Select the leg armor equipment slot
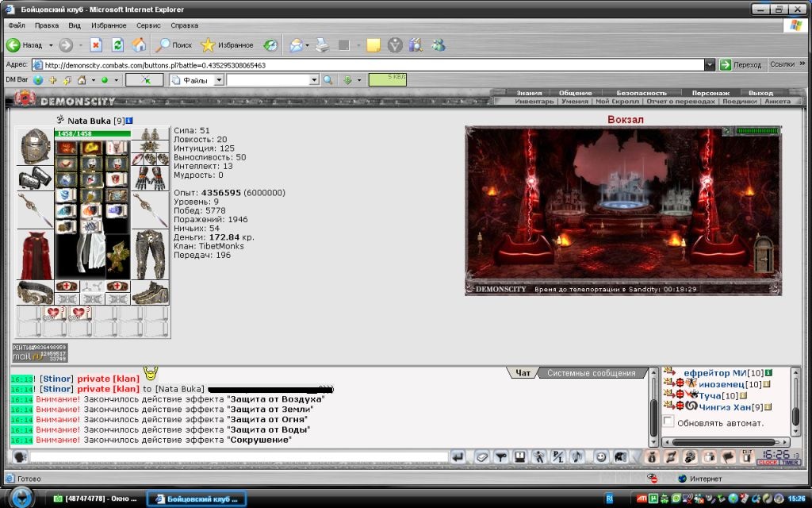Screen dimensions: 812x508 pos(151,255)
